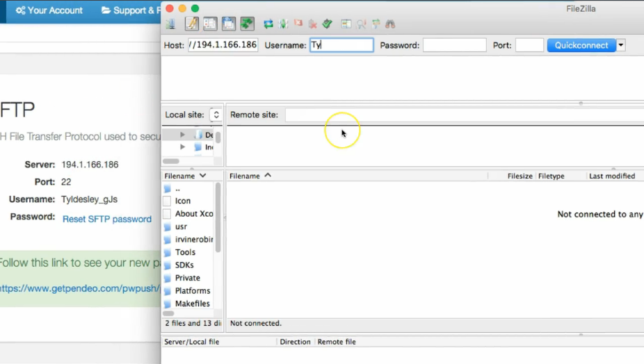Click the port value 22 in browser page
Viewport: 644px width, 364px height.
[x=66, y=182]
